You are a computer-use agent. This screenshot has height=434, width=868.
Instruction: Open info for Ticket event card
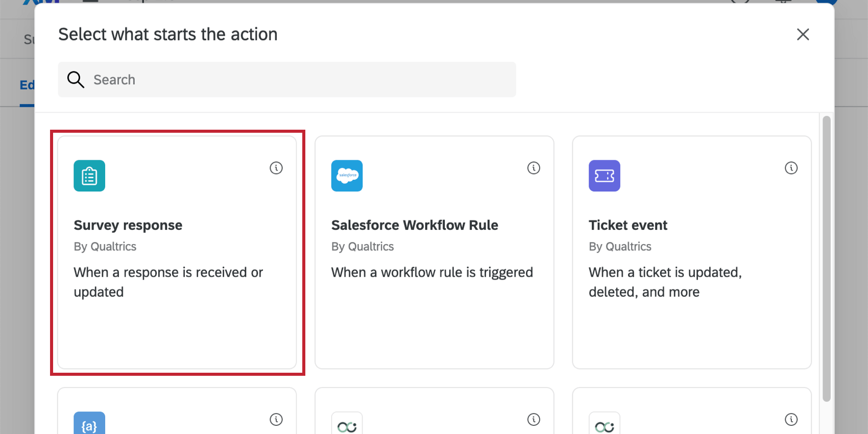click(791, 168)
